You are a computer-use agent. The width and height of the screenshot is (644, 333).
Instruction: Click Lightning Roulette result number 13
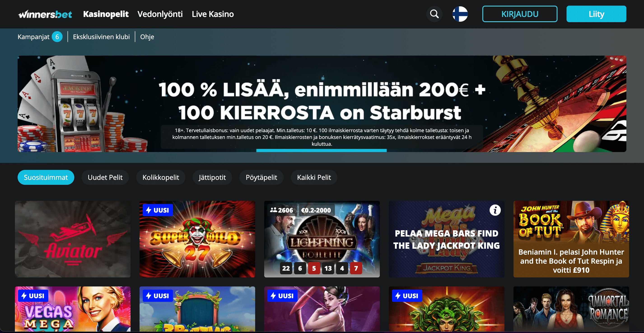[x=328, y=268]
